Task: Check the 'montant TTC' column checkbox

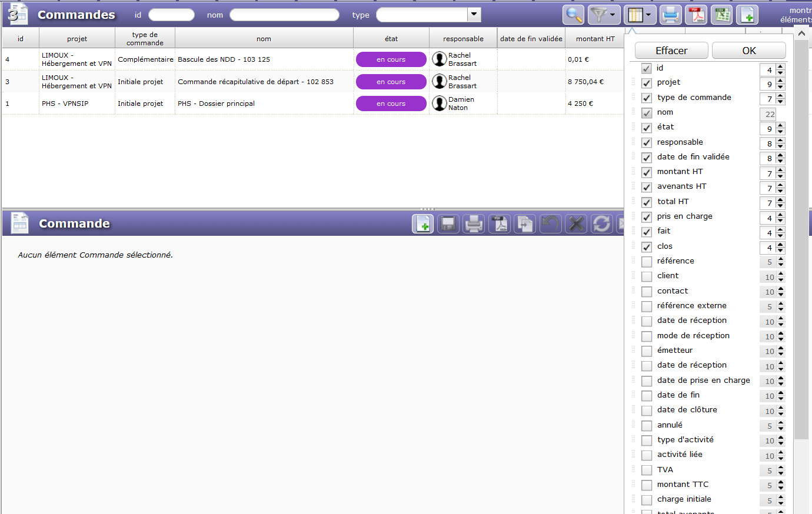Action: pos(647,485)
